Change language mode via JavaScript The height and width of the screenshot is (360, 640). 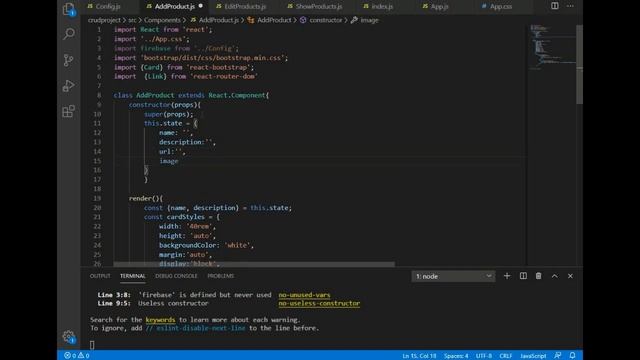click(533, 356)
